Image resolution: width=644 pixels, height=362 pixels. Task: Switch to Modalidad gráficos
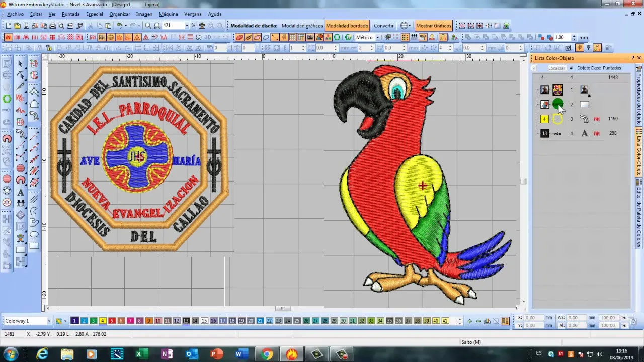tap(302, 26)
